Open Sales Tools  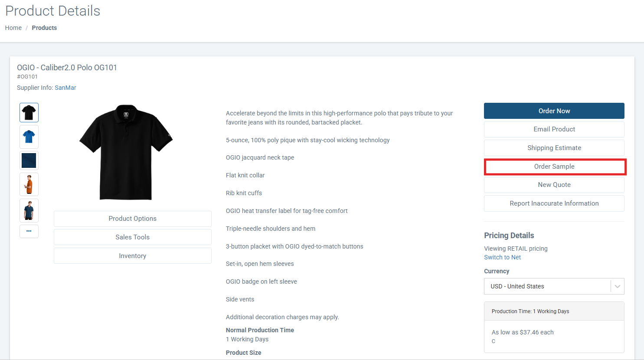click(133, 237)
